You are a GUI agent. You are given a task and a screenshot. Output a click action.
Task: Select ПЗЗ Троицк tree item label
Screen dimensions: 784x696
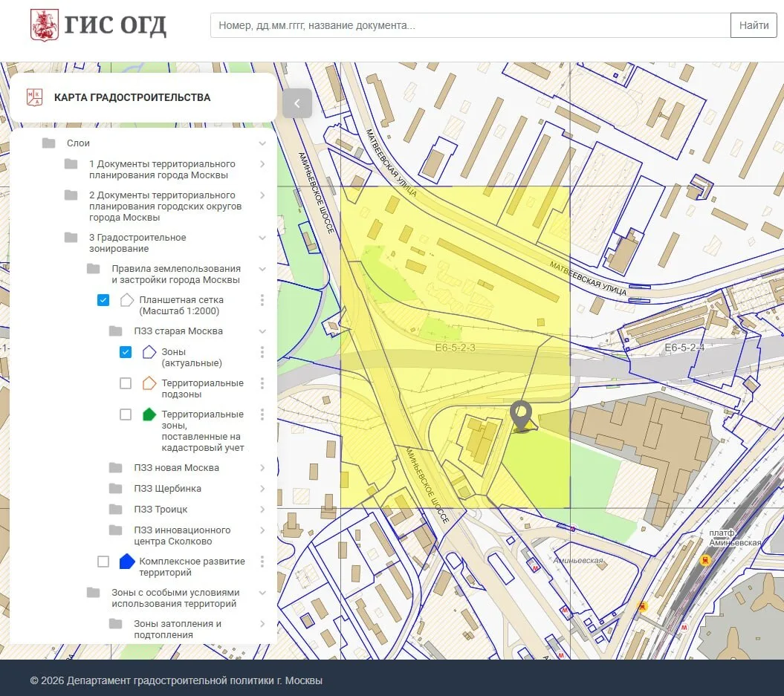(161, 509)
